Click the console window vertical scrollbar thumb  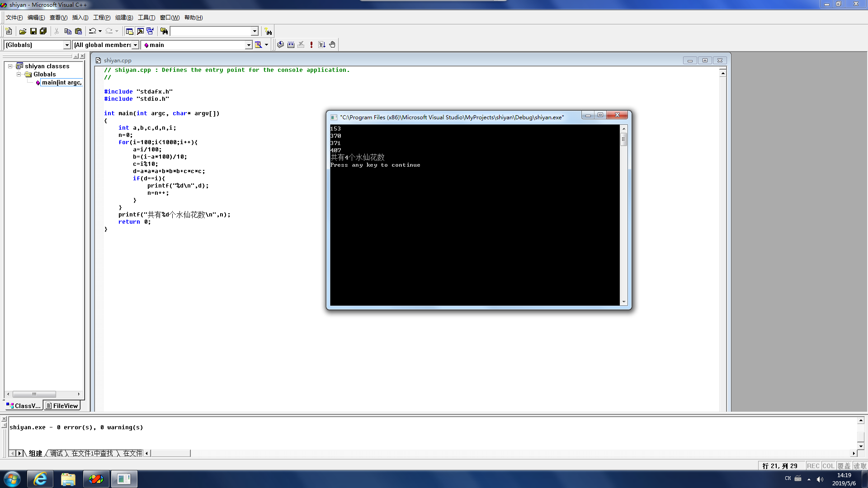[x=624, y=139]
